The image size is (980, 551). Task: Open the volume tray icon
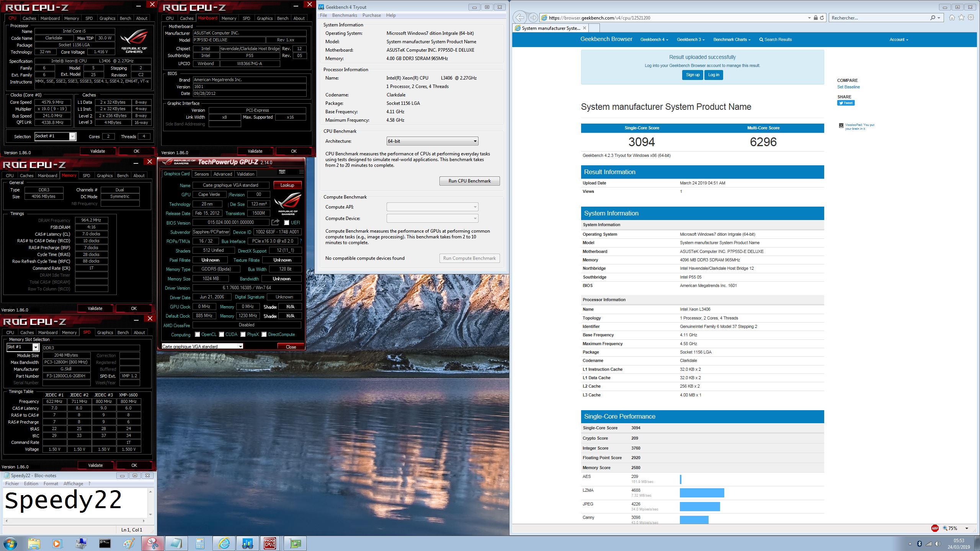(938, 544)
